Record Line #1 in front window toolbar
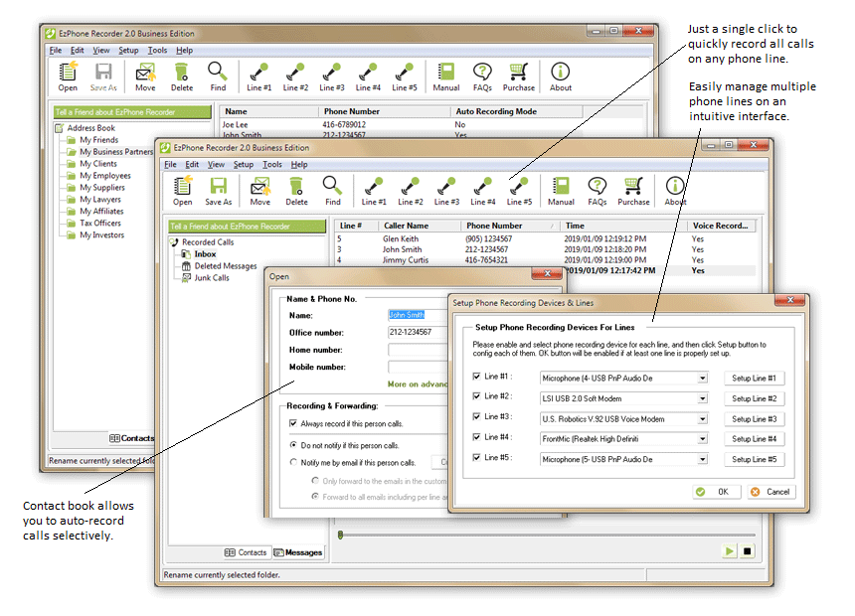 (374, 190)
